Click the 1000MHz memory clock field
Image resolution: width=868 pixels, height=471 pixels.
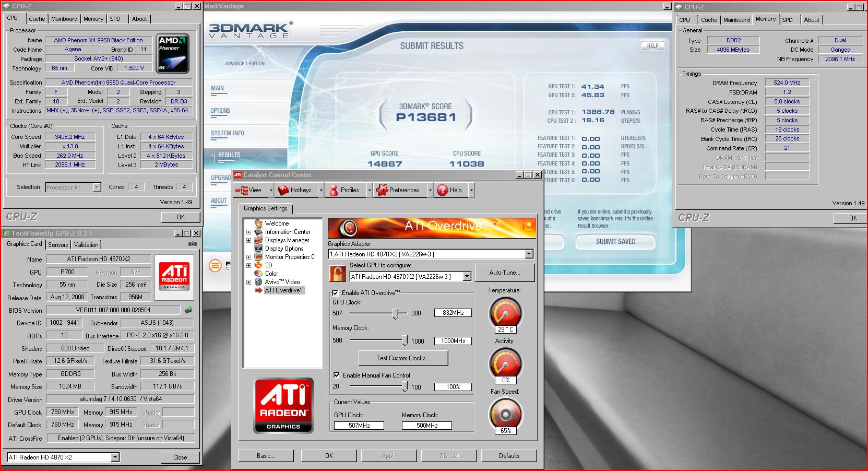pyautogui.click(x=453, y=341)
